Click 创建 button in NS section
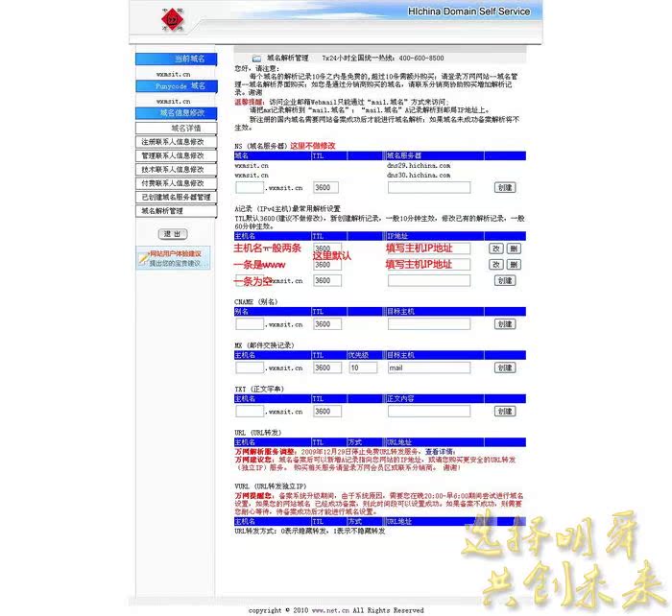The image size is (672, 616). coord(505,188)
